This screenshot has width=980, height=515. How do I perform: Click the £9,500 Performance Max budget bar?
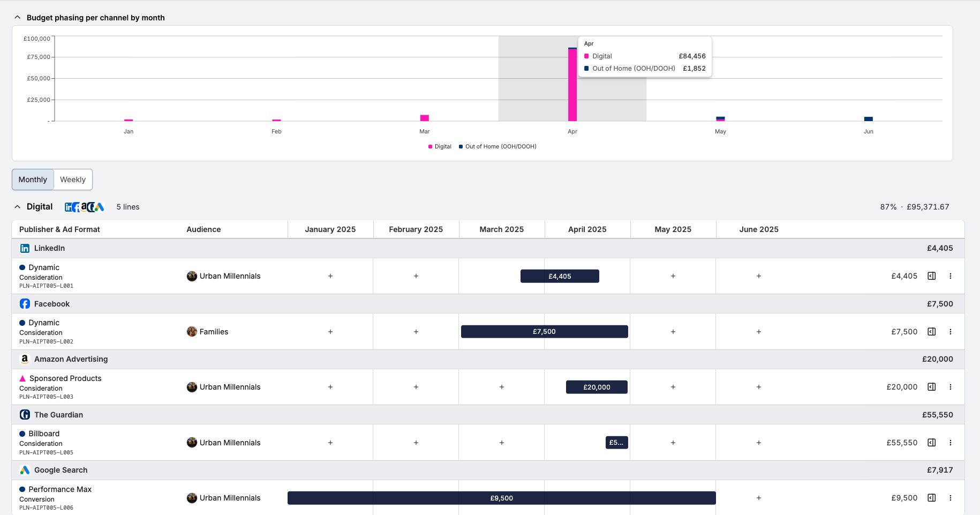[501, 497]
